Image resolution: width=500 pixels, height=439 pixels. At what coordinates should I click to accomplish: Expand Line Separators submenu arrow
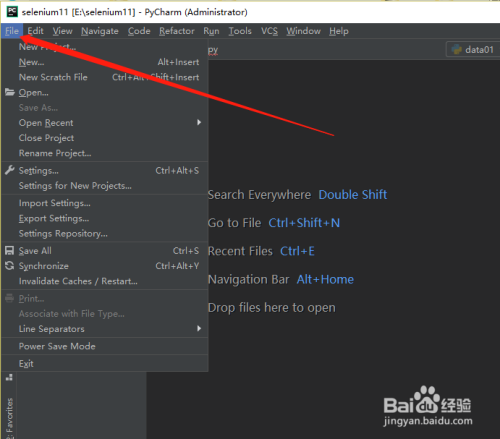click(199, 328)
